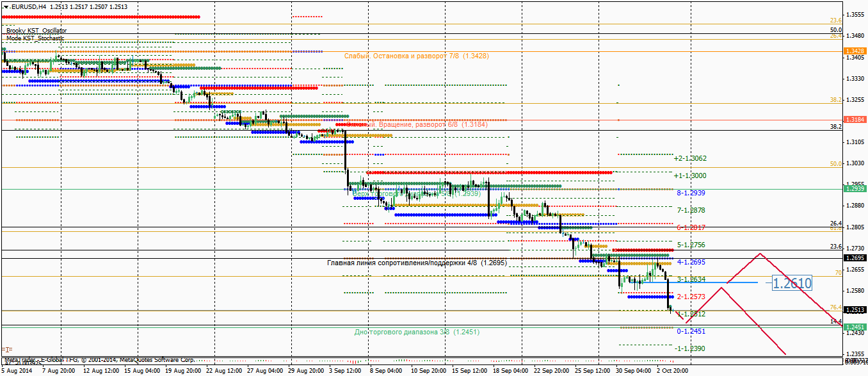Select the '-1-1.2390' Murrey level label

point(690,348)
